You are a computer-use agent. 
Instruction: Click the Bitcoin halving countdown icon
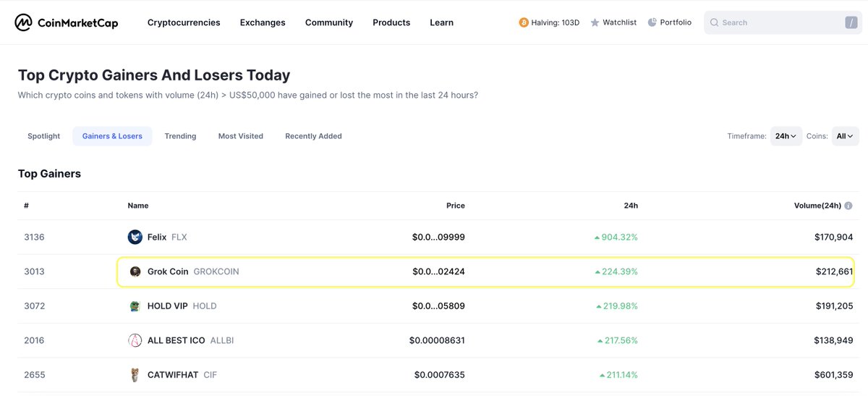524,22
